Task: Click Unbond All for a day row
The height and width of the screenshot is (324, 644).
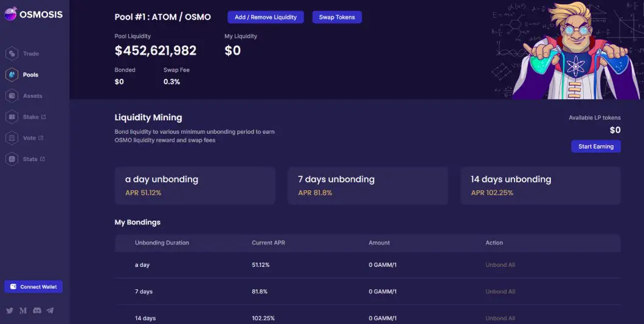Action: click(500, 265)
